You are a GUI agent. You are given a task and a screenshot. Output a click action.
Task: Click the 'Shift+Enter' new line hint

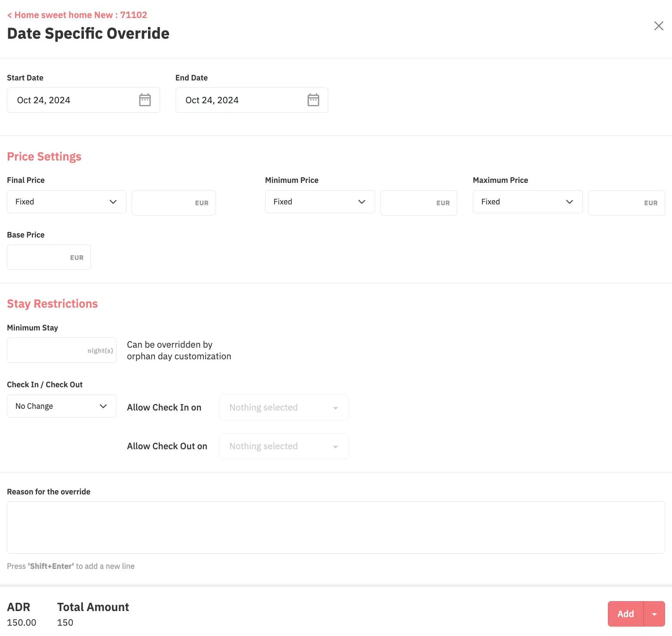[71, 566]
